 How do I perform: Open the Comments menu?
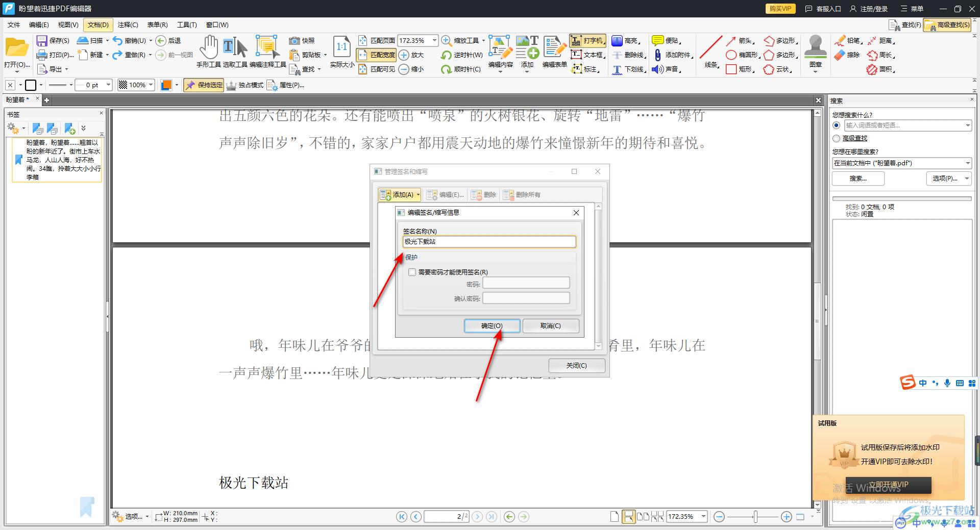128,24
